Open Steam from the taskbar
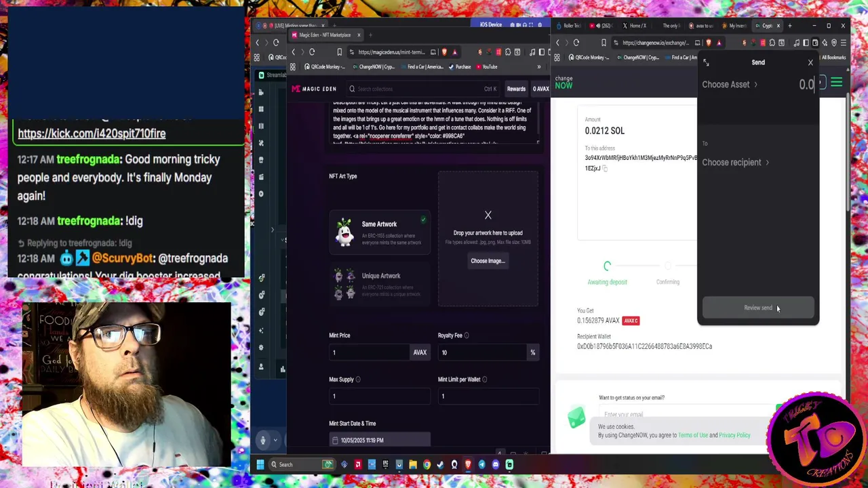Image resolution: width=868 pixels, height=488 pixels. click(441, 464)
